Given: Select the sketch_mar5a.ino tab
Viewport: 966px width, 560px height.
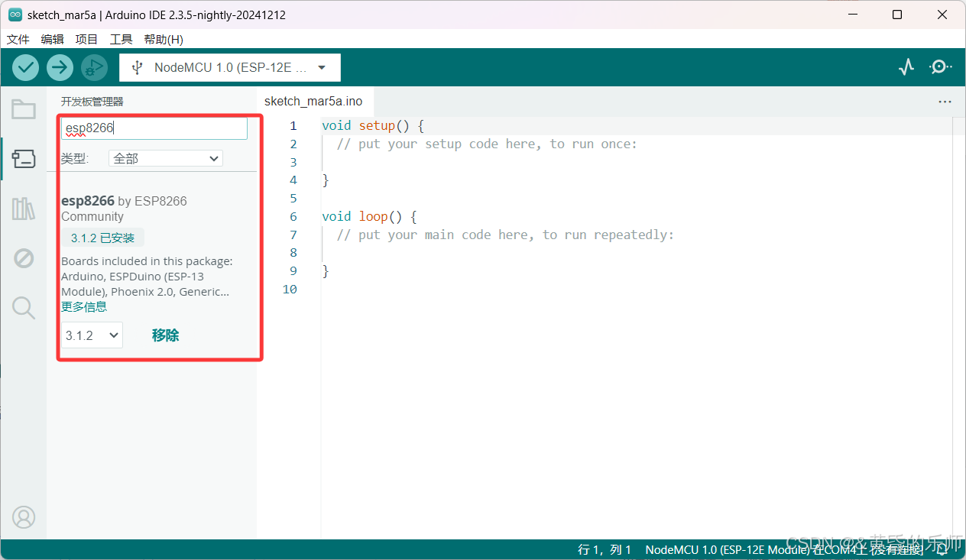Looking at the screenshot, I should pos(313,101).
